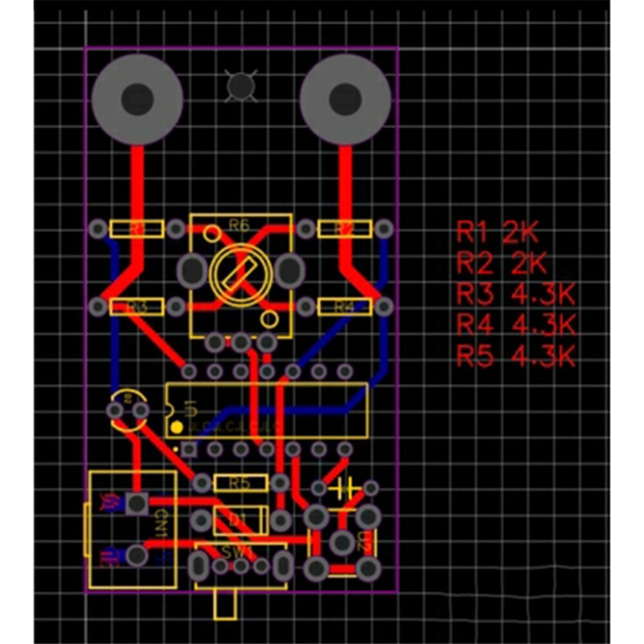
Task: Select the R1 resistor footprint
Action: pos(137,229)
